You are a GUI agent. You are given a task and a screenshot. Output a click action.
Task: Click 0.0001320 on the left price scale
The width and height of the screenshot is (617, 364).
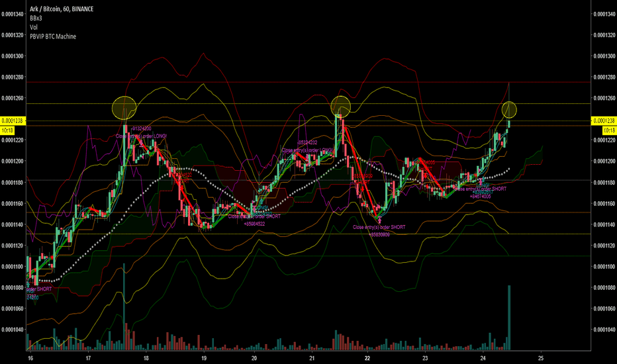point(13,35)
